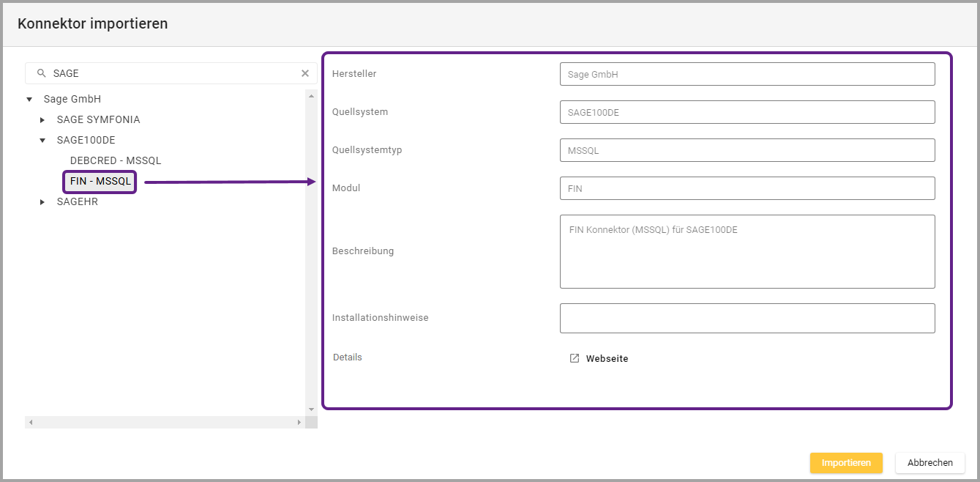This screenshot has height=482, width=980.
Task: Click the Quellsystem input field
Action: pos(747,112)
